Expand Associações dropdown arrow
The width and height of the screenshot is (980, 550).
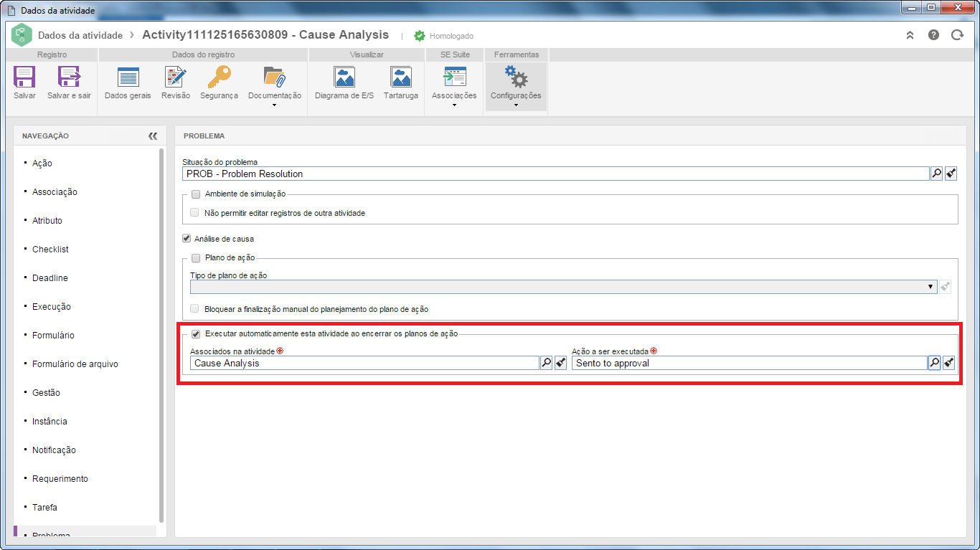454,105
